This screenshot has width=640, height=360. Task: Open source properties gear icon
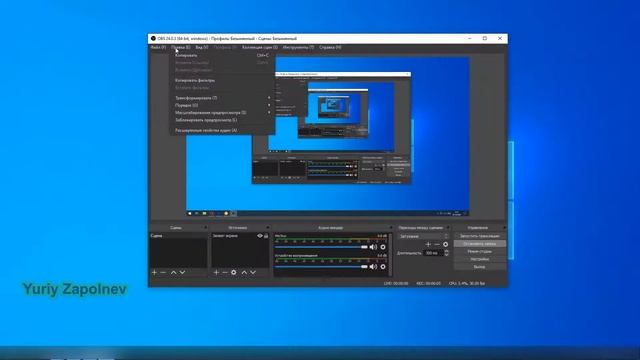(x=233, y=272)
